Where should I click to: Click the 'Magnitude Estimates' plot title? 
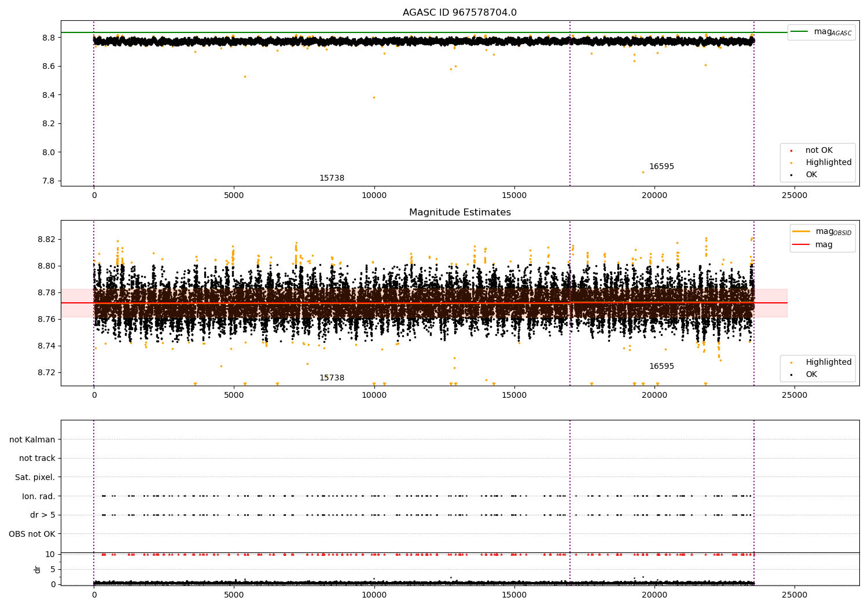pos(459,213)
